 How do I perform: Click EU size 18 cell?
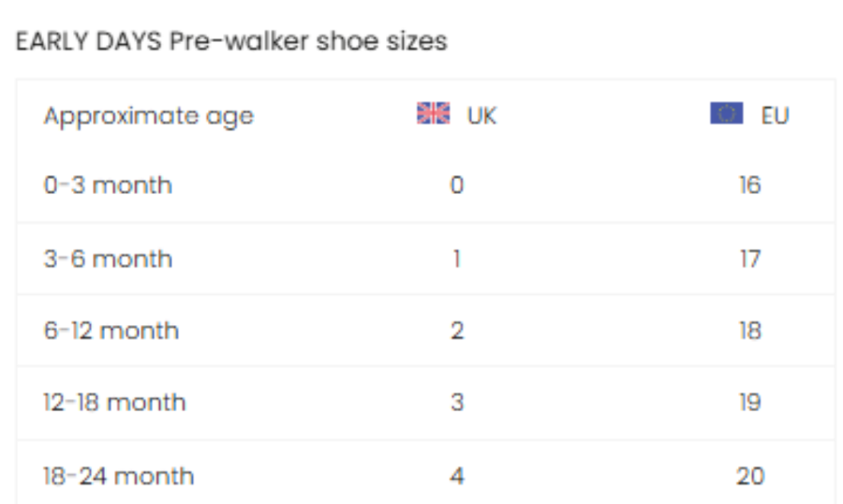point(749,331)
